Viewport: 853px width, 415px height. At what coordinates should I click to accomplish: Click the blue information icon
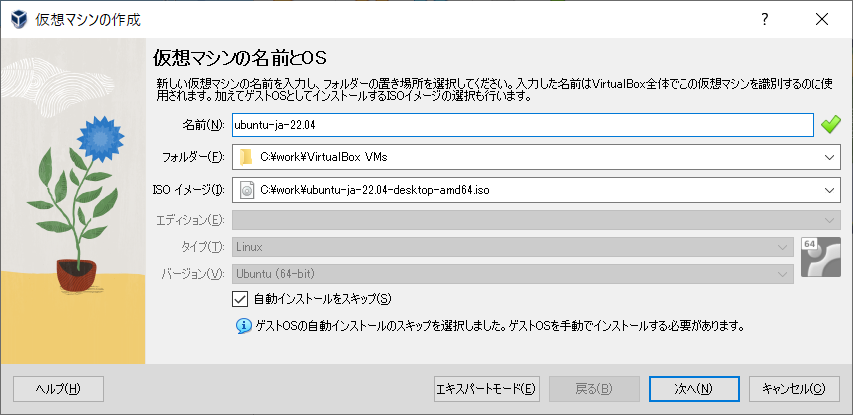pos(243,326)
